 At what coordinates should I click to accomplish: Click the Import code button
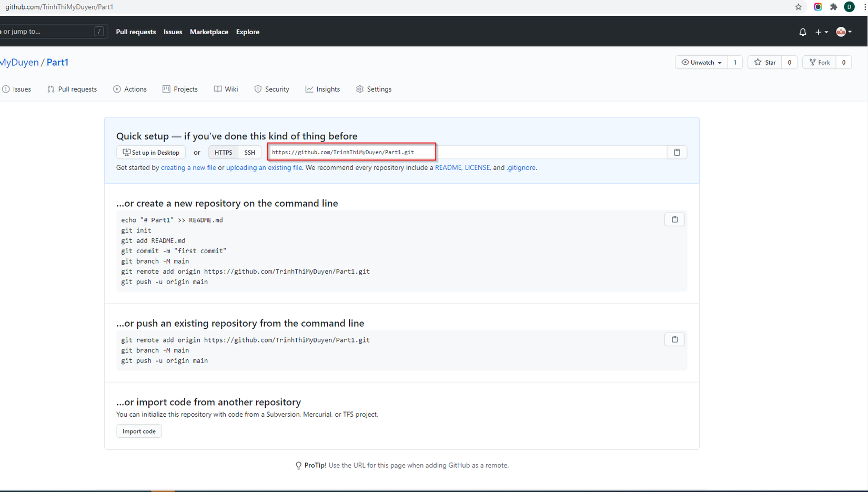[139, 431]
